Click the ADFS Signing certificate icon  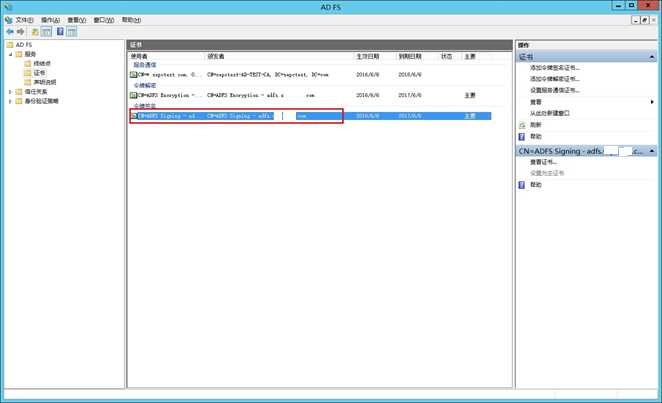134,116
